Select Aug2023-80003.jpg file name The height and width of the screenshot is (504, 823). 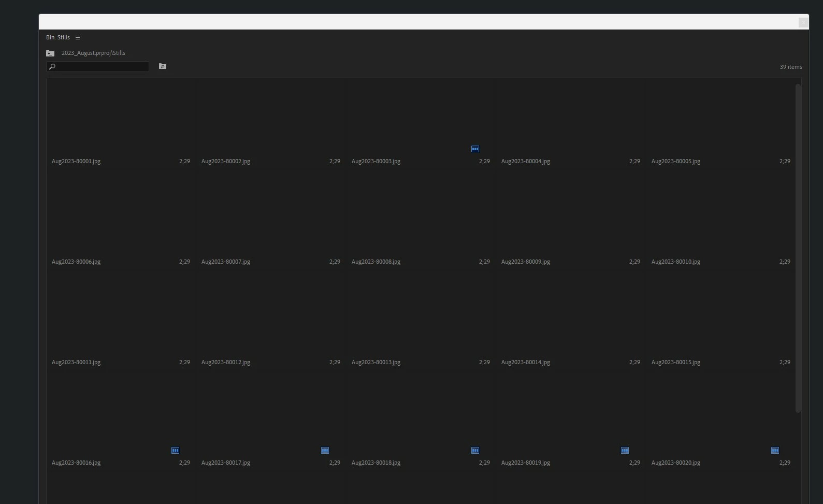tap(376, 162)
